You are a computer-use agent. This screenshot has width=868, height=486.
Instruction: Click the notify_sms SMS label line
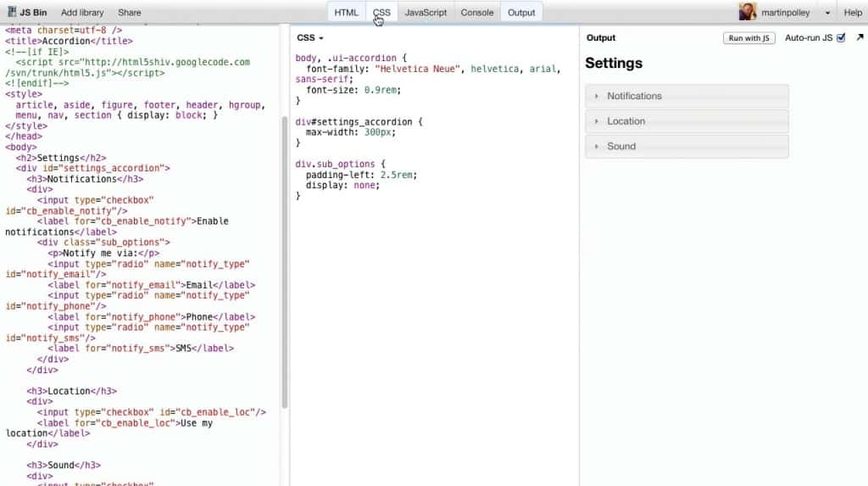tap(141, 348)
